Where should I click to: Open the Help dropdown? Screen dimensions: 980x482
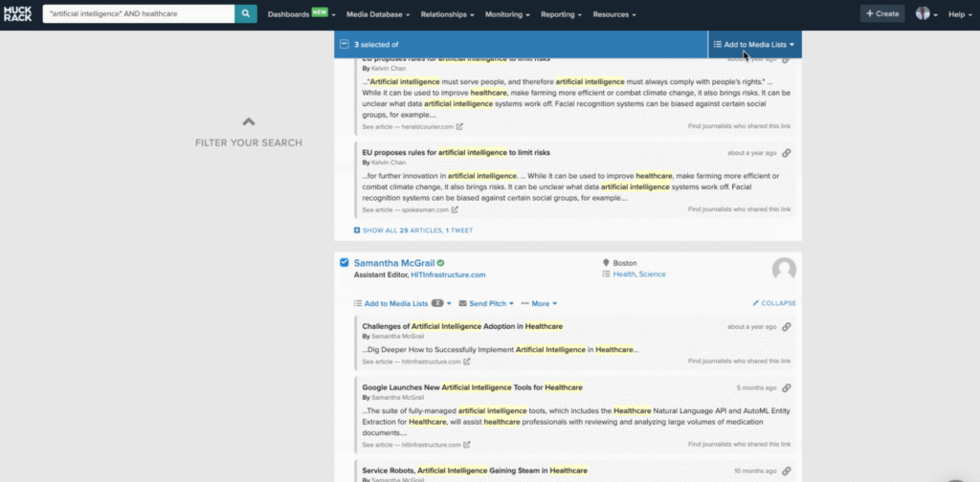[x=961, y=14]
